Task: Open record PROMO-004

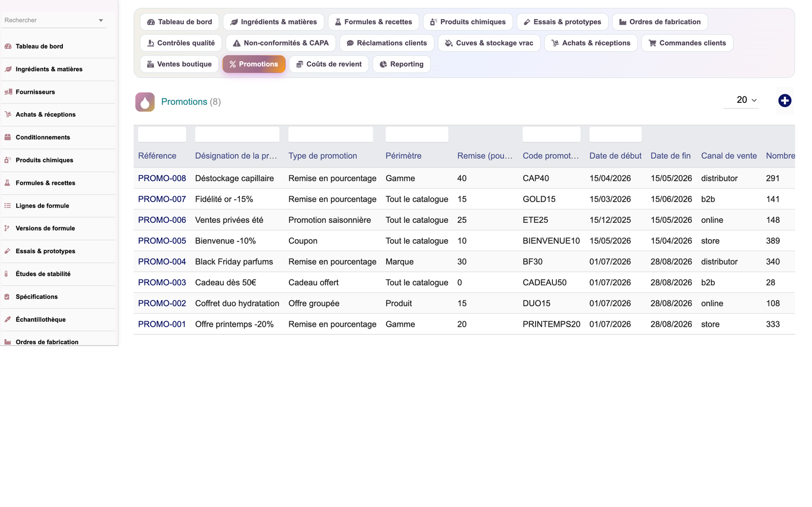Action: [x=162, y=262]
